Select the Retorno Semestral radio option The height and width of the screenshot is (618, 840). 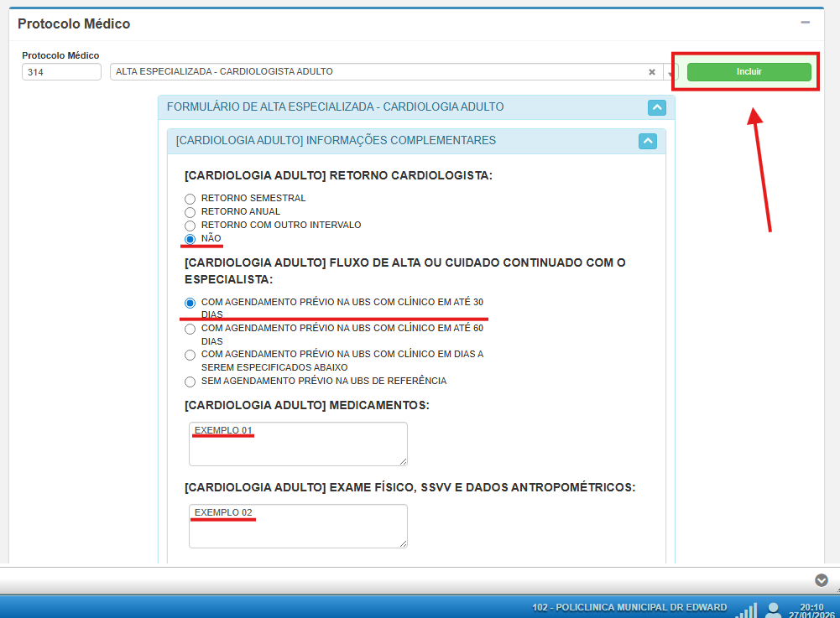[x=190, y=199]
